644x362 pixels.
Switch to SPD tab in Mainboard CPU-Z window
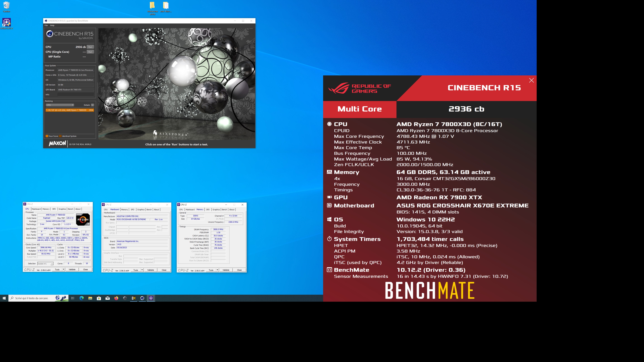[x=132, y=210]
